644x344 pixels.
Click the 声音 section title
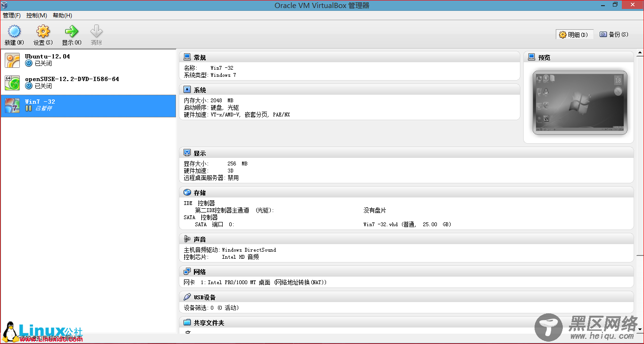(x=200, y=239)
